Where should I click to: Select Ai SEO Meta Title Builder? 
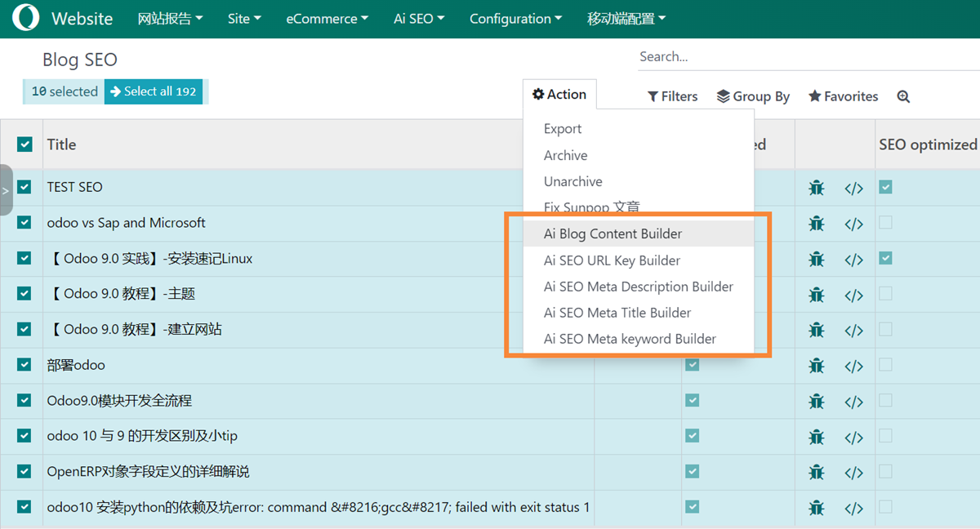coord(617,313)
